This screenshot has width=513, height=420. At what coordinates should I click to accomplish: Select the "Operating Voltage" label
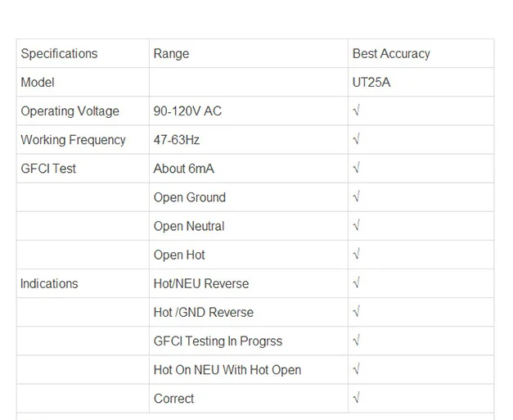point(70,111)
